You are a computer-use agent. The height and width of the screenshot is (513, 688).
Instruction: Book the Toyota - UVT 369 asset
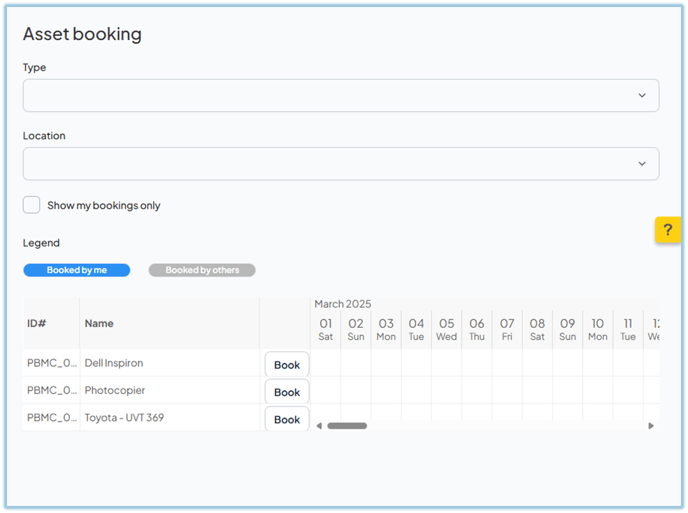point(287,419)
